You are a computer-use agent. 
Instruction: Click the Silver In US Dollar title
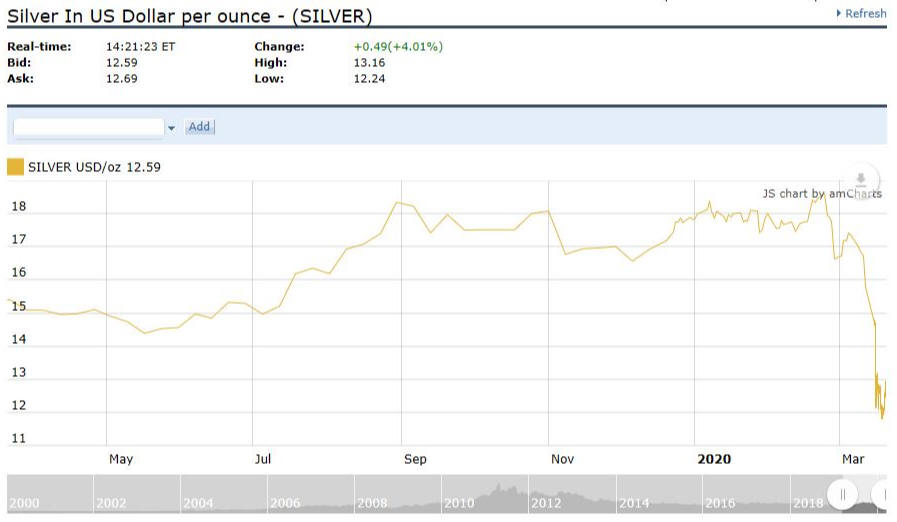coord(190,16)
